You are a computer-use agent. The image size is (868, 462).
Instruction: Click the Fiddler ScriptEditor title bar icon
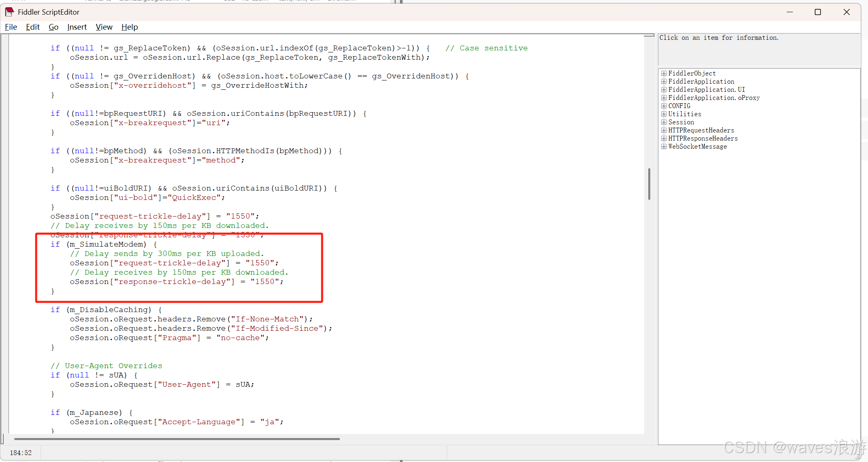[9, 12]
